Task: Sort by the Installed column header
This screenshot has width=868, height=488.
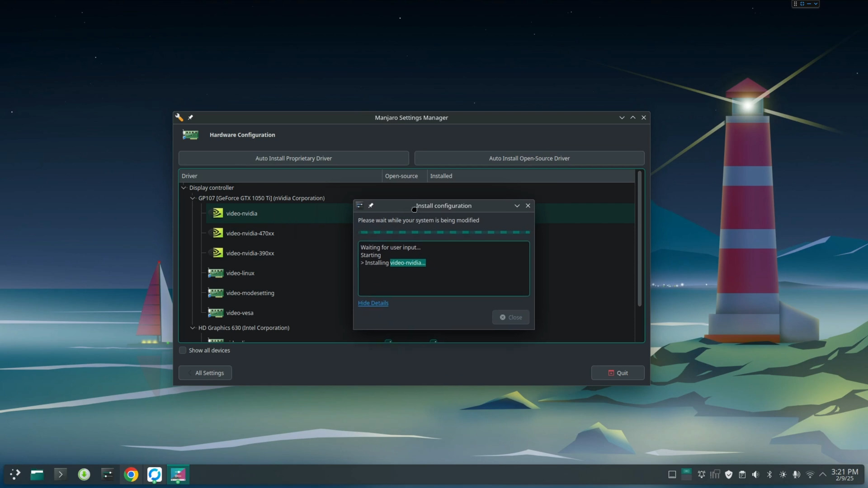Action: pyautogui.click(x=531, y=176)
